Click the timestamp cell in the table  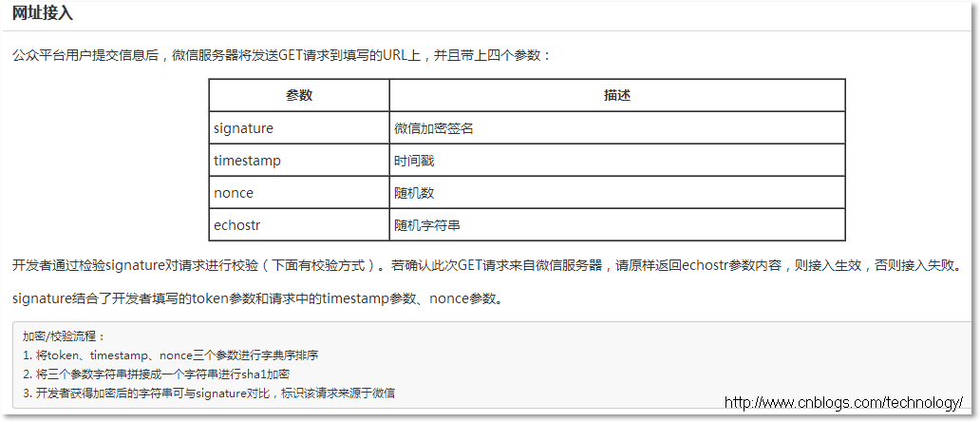pos(247,161)
